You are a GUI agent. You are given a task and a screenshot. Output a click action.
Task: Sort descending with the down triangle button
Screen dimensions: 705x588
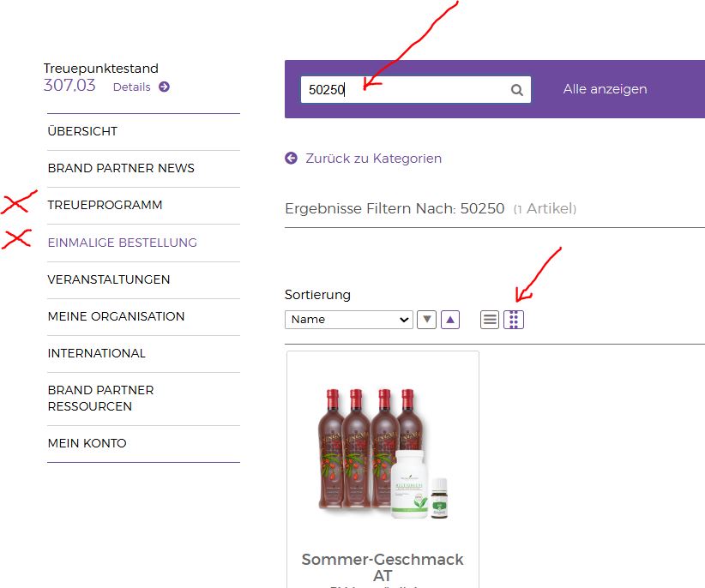426,320
